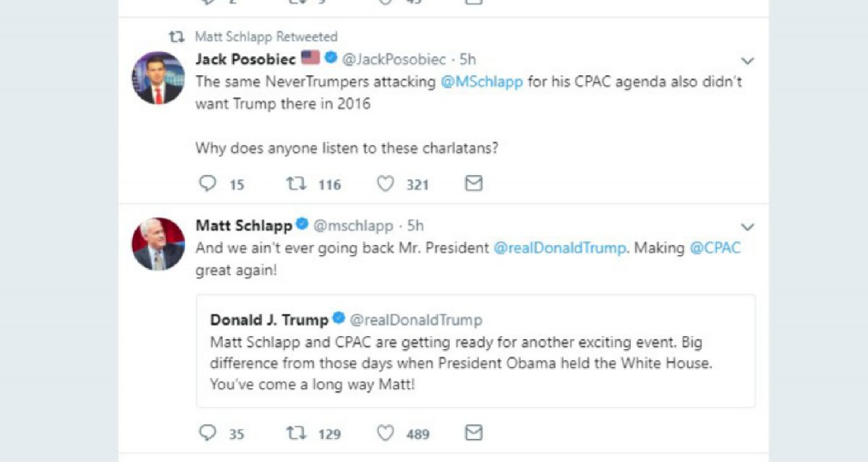Like Jack Posobiec's tweet
The image size is (868, 462).
tap(386, 184)
